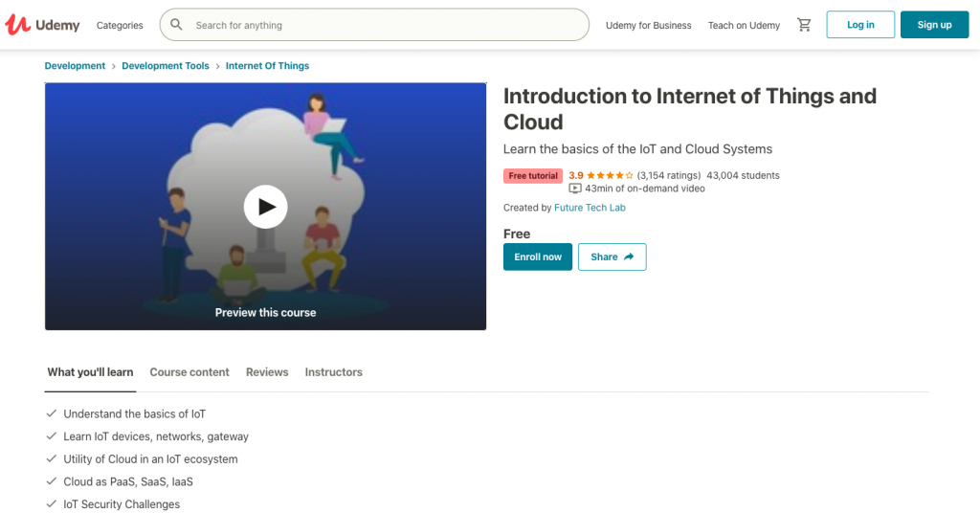This screenshot has height=513, width=980.
Task: Open Teach on Udemy link
Action: click(744, 26)
